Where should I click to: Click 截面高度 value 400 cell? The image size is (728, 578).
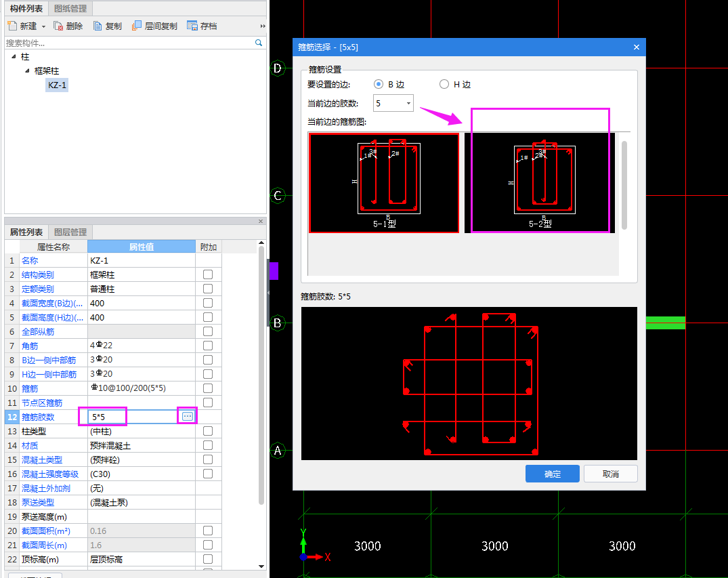click(142, 317)
